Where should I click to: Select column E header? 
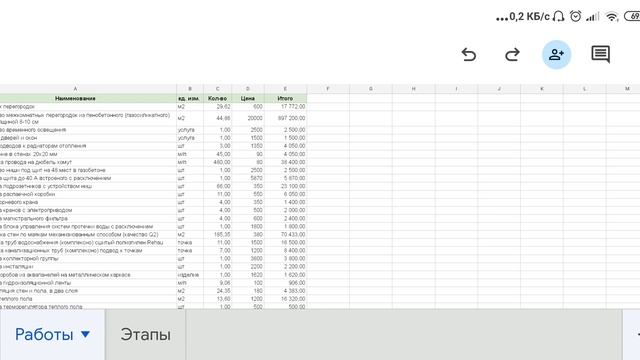pos(285,89)
